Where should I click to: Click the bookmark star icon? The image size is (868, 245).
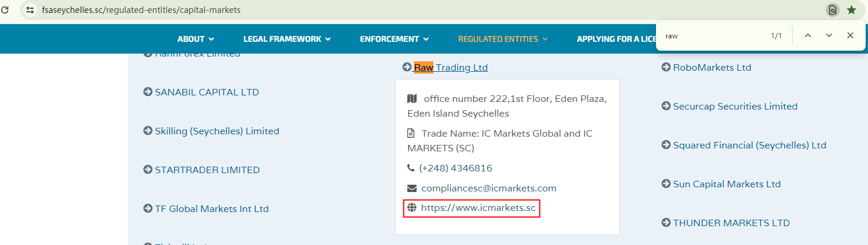(x=851, y=10)
